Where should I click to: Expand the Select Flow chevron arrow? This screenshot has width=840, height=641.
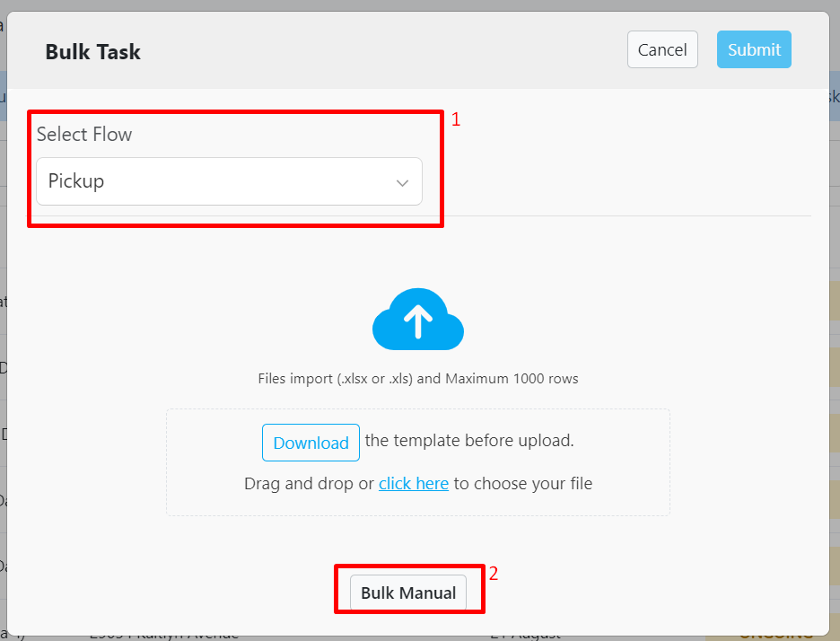tap(402, 182)
